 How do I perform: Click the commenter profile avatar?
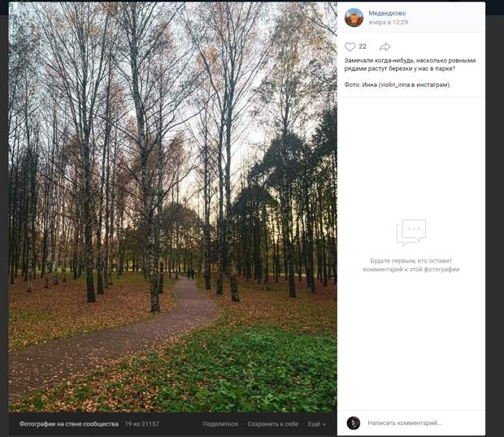(x=354, y=423)
